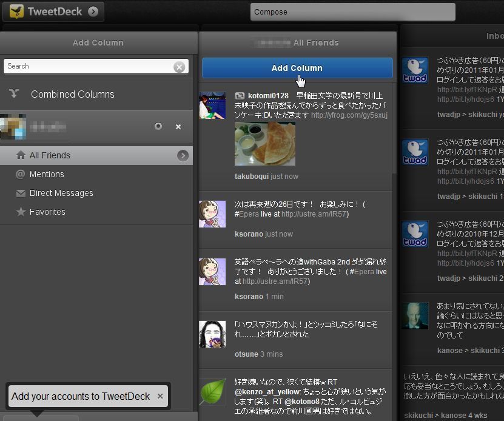Click the blurred account avatar in Add Column
504x421 pixels.
point(13,126)
